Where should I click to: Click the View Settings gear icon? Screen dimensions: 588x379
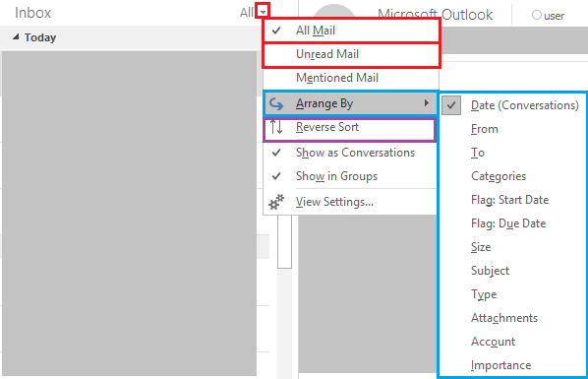click(x=276, y=202)
